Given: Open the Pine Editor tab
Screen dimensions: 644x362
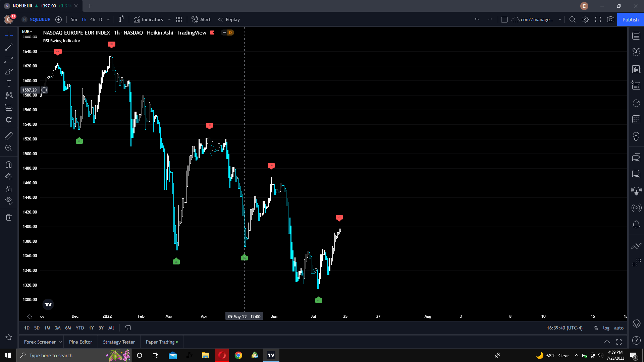Looking at the screenshot, I should point(80,342).
